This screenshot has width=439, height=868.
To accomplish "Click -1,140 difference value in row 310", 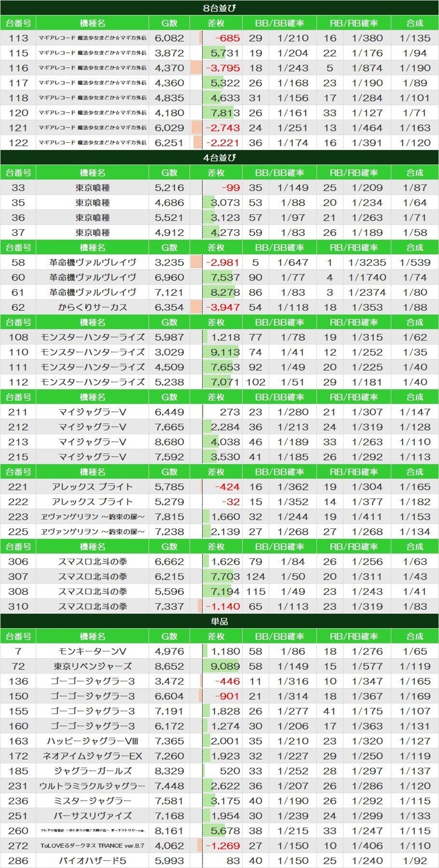I will pyautogui.click(x=223, y=606).
